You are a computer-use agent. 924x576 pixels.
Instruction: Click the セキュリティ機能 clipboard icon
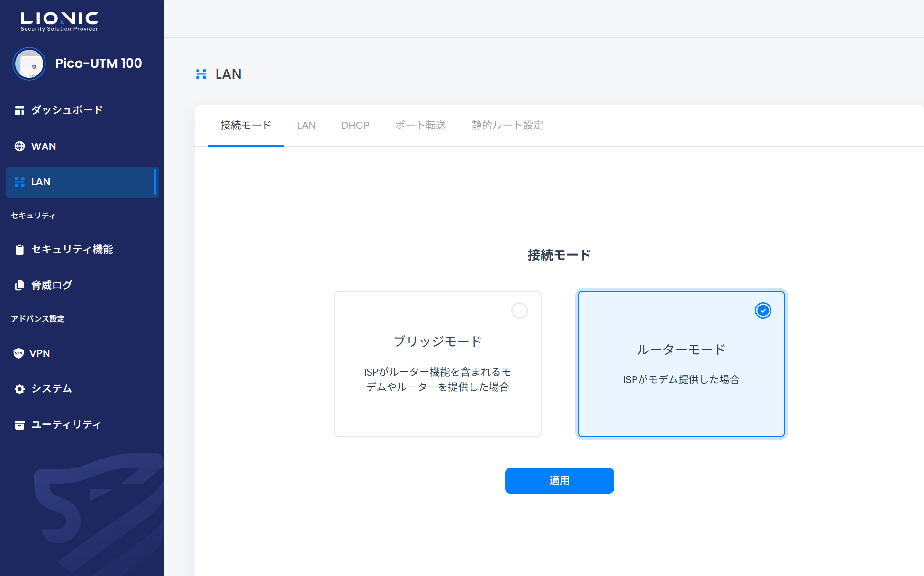(x=19, y=250)
